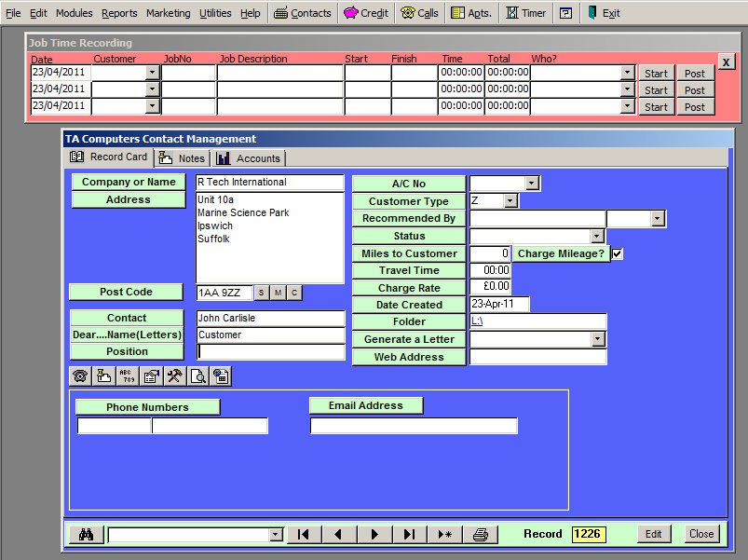Screen dimensions: 748x560
Task: Open the L:\ folder link
Action: point(477,321)
